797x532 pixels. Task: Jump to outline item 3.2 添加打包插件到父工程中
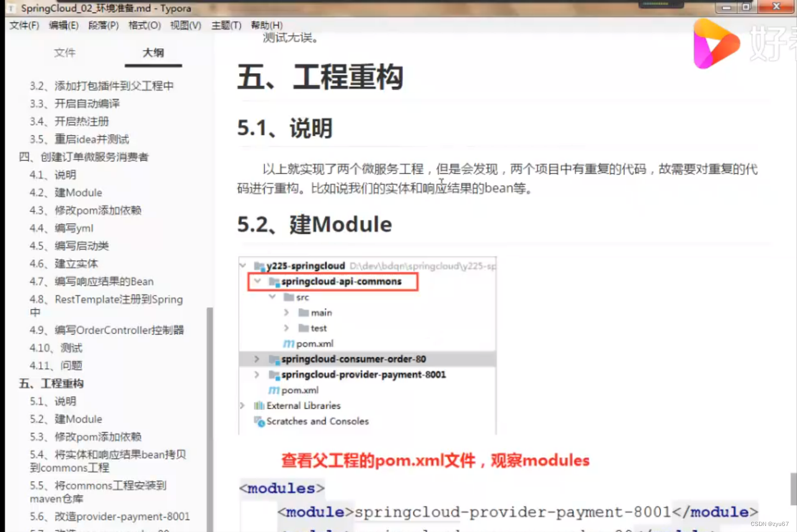click(102, 86)
